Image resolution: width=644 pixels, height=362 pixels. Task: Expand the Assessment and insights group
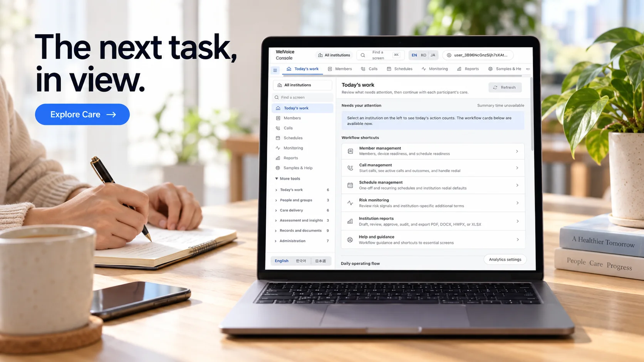point(302,220)
